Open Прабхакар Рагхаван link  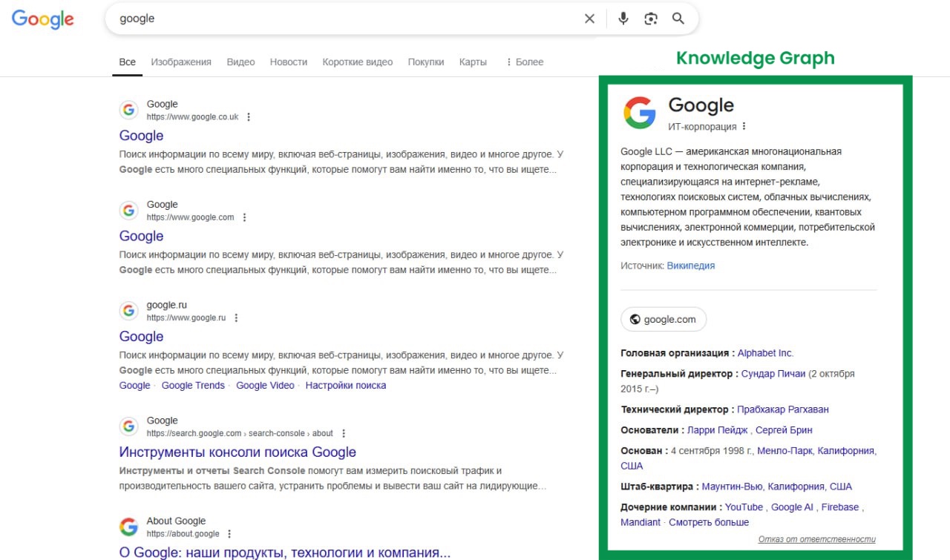coord(783,409)
